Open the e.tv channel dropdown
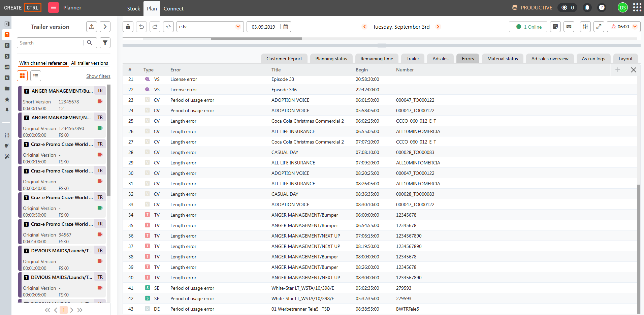The height and width of the screenshot is (315, 644). coord(210,27)
